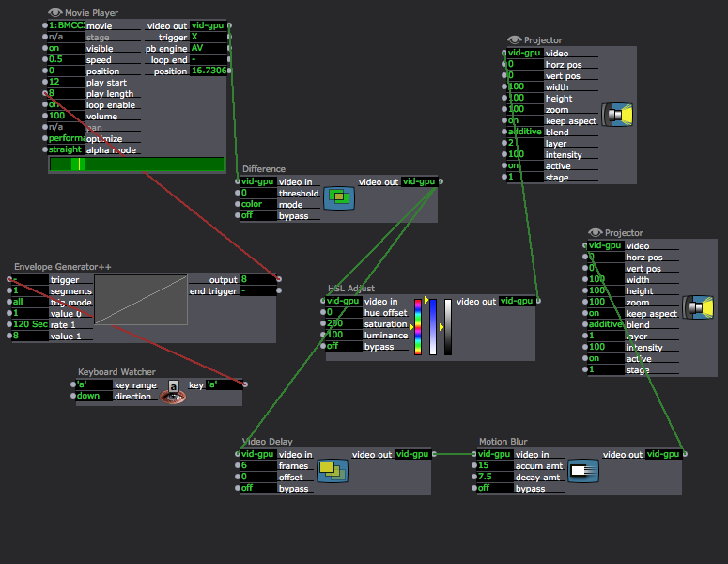Click the Movie Player speed value field

pos(66,60)
